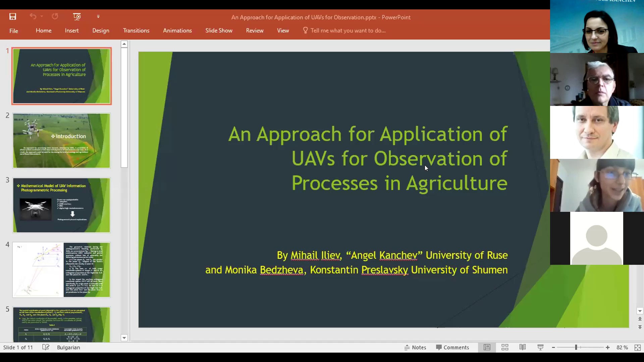Click the Slide Show view icon in status bar
The width and height of the screenshot is (644, 362).
(x=540, y=347)
